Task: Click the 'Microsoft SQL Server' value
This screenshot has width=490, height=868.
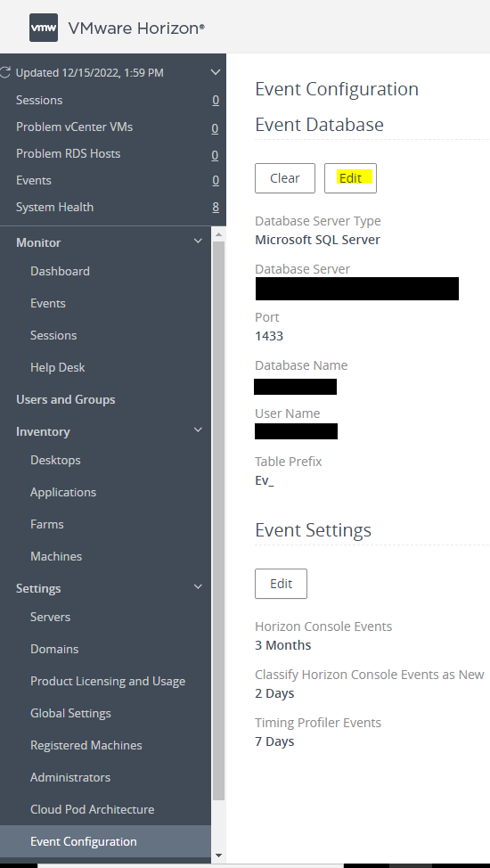Action: point(317,240)
